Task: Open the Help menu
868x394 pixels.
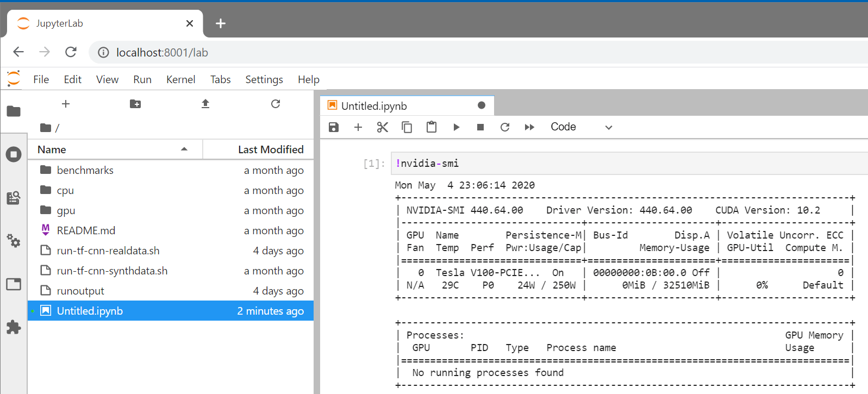Action: (x=309, y=79)
